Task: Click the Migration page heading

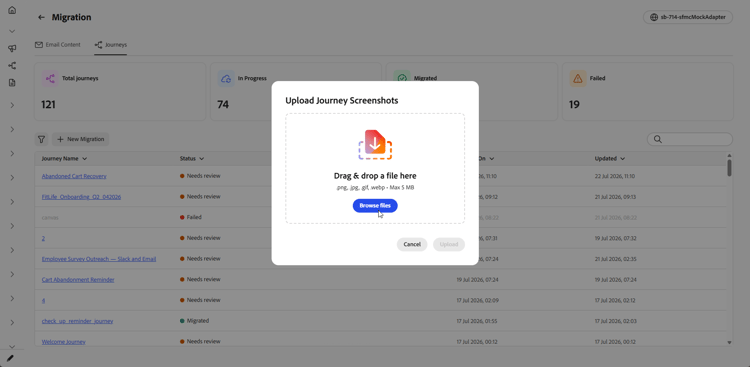Action: point(72,17)
